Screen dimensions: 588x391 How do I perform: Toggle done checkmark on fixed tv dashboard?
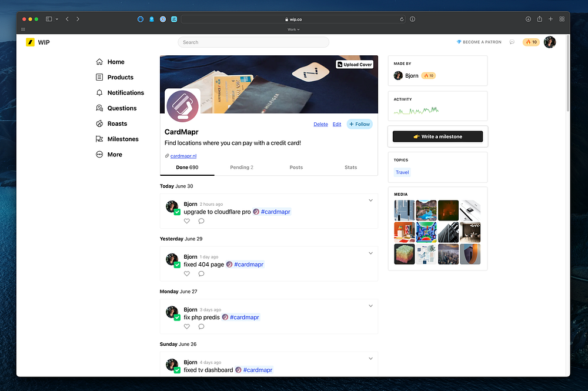[177, 370]
